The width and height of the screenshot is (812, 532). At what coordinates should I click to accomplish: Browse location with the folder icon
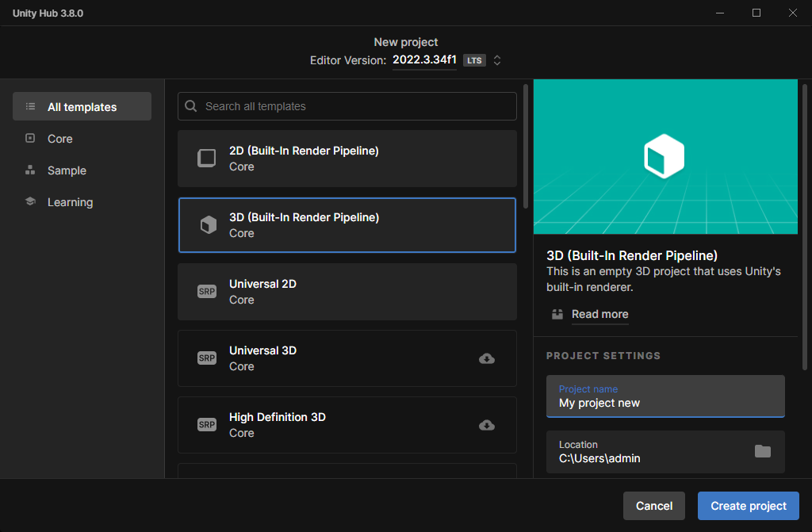click(762, 451)
